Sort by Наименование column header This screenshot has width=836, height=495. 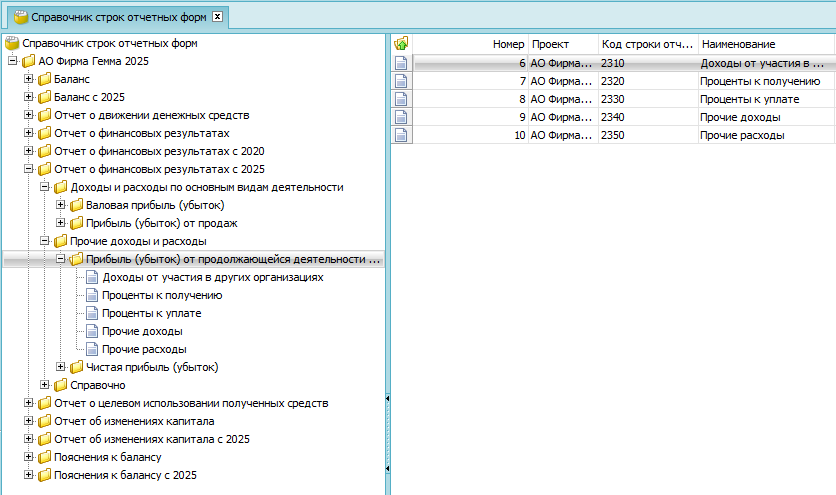tap(764, 44)
